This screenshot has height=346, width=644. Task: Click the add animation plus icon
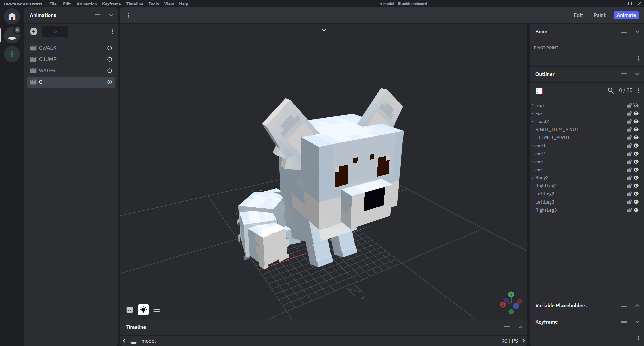click(34, 32)
